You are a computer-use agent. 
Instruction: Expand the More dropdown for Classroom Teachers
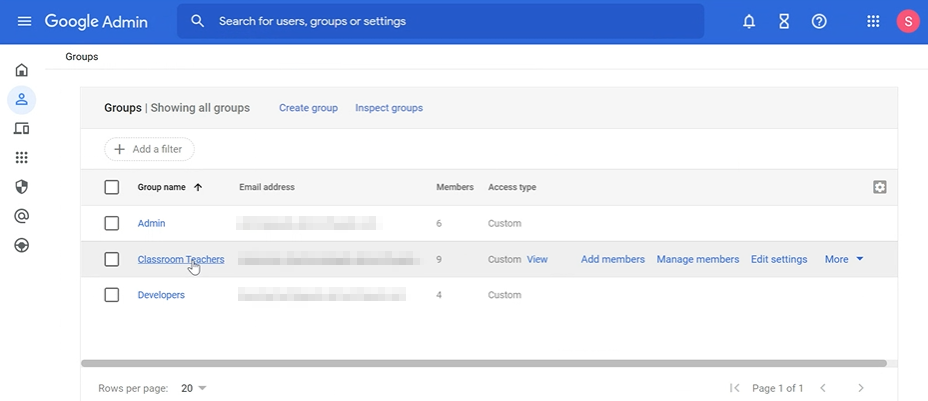point(844,259)
